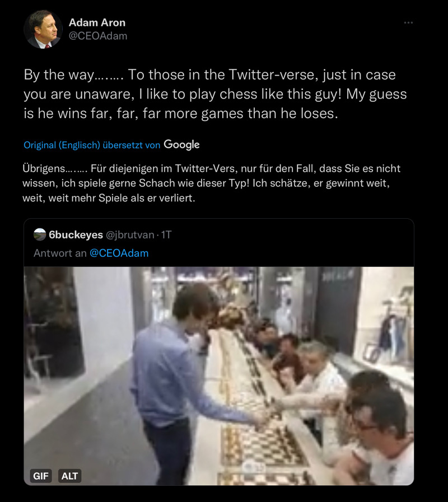Image resolution: width=448 pixels, height=502 pixels.
Task: Open the quoted tweet's 1T timestamp
Action: pyautogui.click(x=166, y=234)
